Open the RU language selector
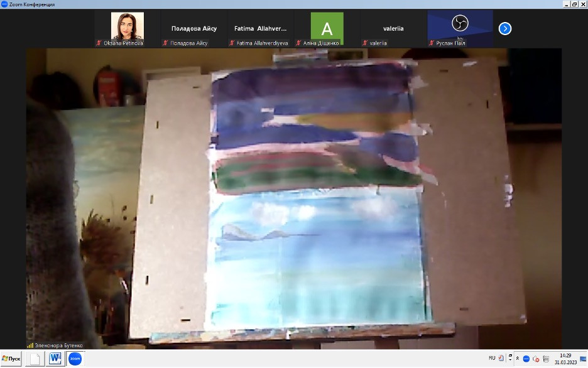The image size is (588, 368). 492,358
